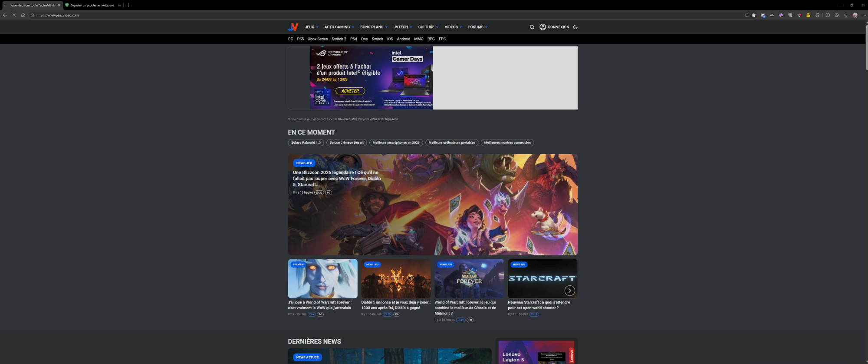Select the Xbox Series platform link
Viewport: 868px width, 364px height.
click(x=318, y=39)
